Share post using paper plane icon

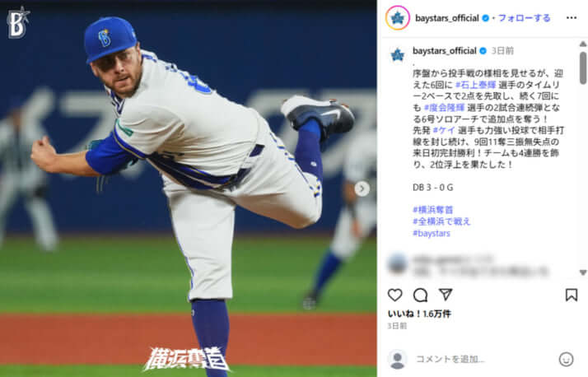(446, 295)
